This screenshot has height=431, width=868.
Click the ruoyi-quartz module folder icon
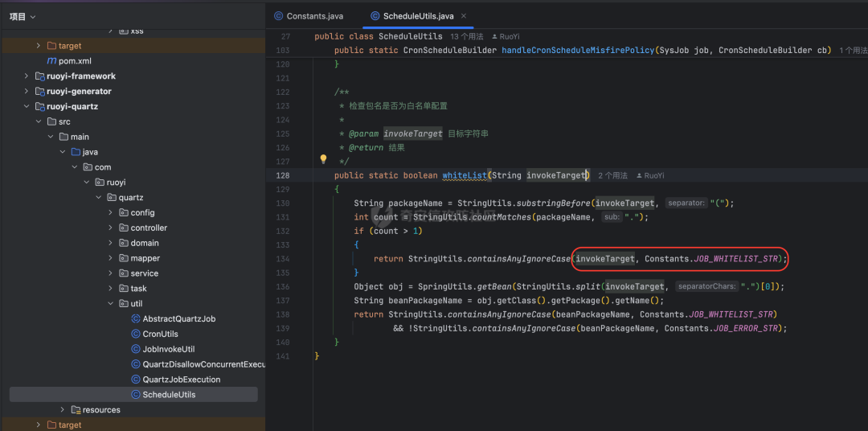(39, 106)
